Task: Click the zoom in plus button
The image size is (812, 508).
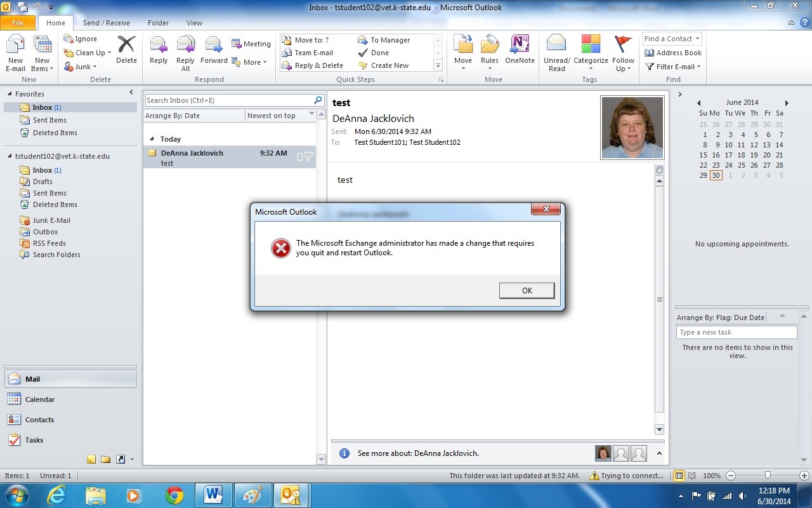Action: (804, 476)
